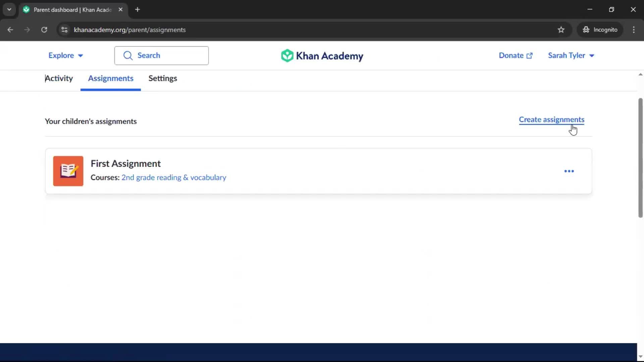Bookmark this page with the star icon
Screen dimensions: 644x362
point(561,30)
